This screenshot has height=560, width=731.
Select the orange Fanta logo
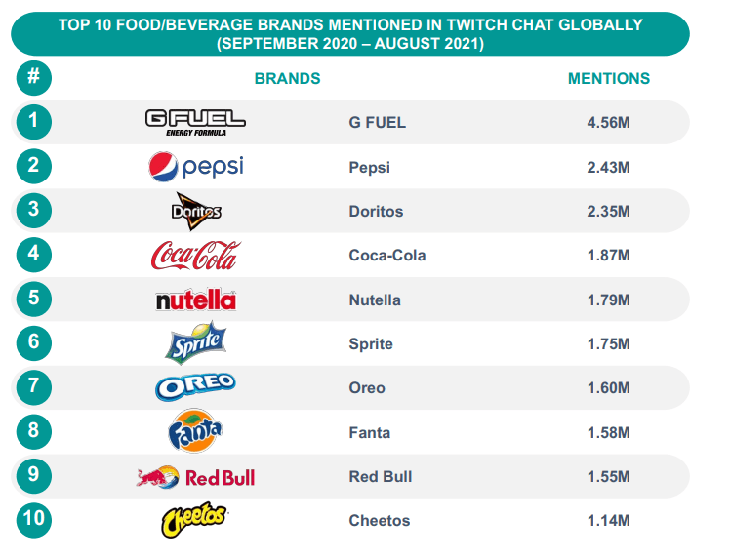(195, 431)
